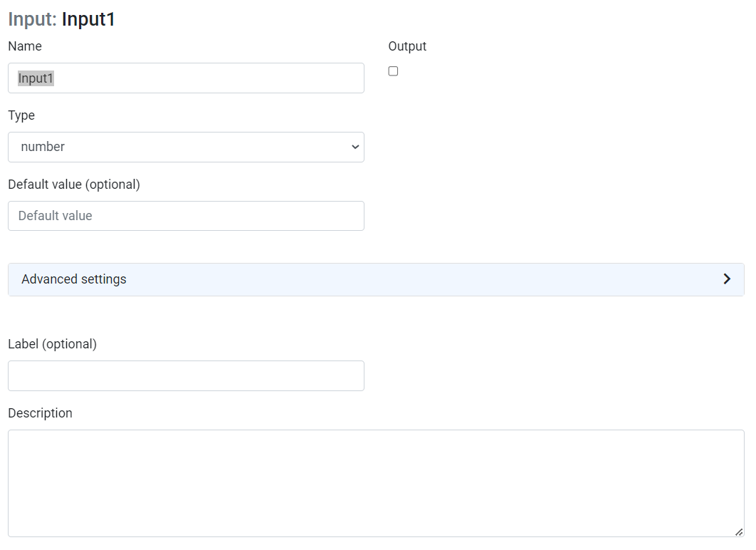The image size is (756, 550).
Task: Click the Output label text
Action: tap(407, 46)
